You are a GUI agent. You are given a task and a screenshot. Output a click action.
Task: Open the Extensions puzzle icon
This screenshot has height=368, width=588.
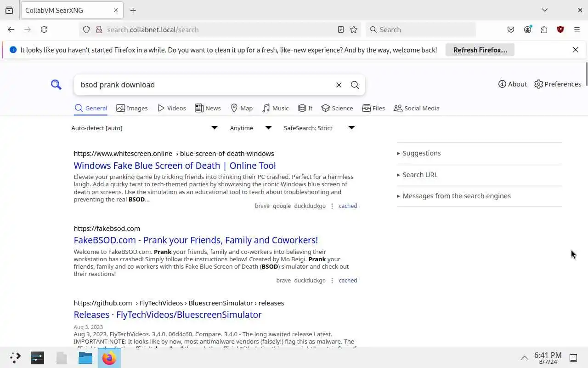pyautogui.click(x=544, y=29)
